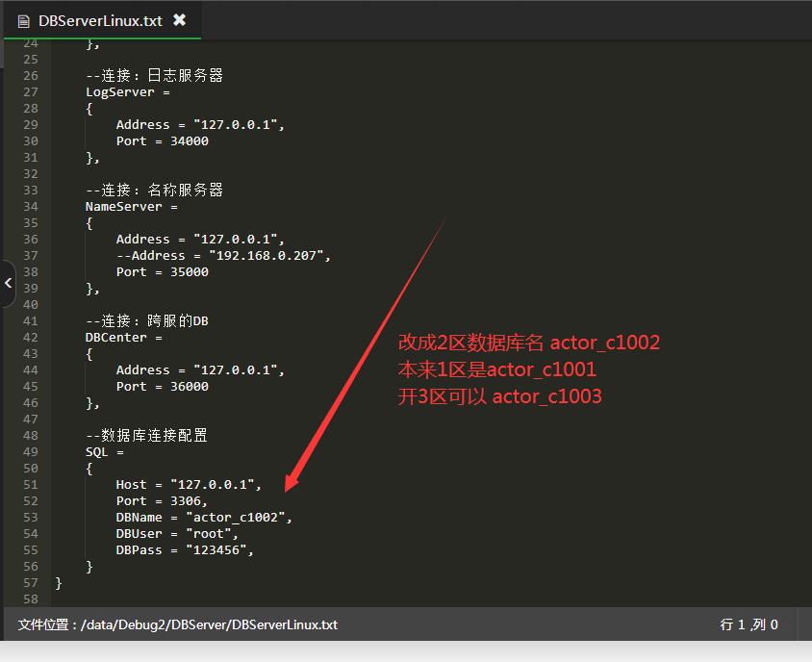Screen dimensions: 812x662
Task: Click the SQL Port = 3306 line
Action: (162, 500)
